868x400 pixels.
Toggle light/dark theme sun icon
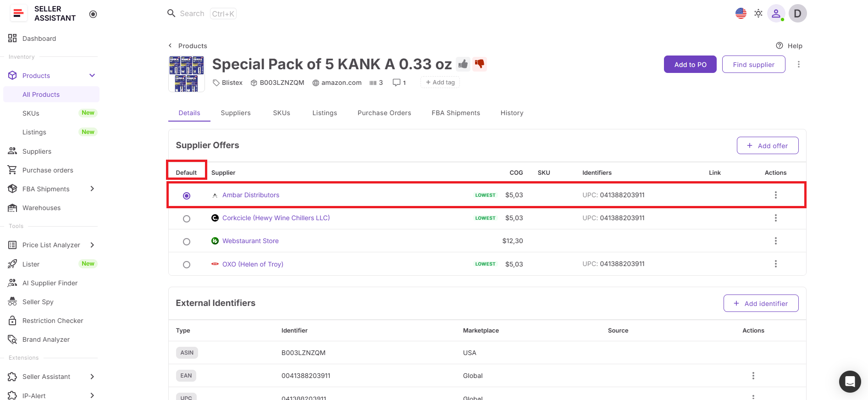[758, 13]
